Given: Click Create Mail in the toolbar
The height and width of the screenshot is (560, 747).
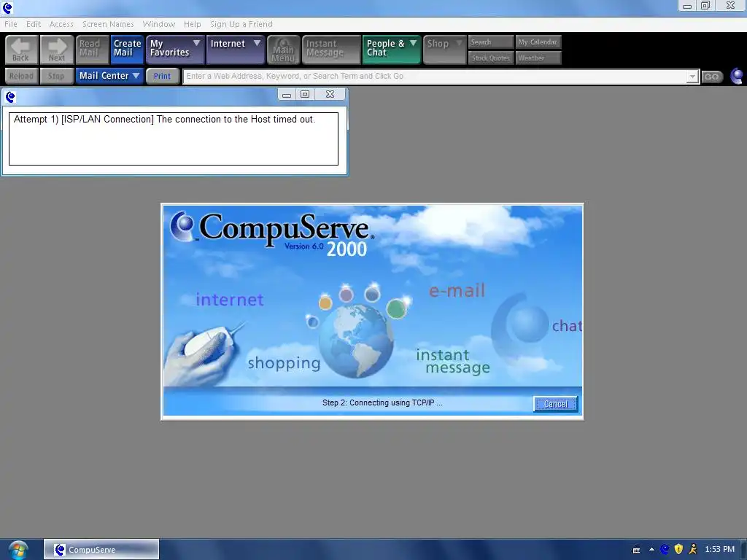Looking at the screenshot, I should [x=127, y=50].
